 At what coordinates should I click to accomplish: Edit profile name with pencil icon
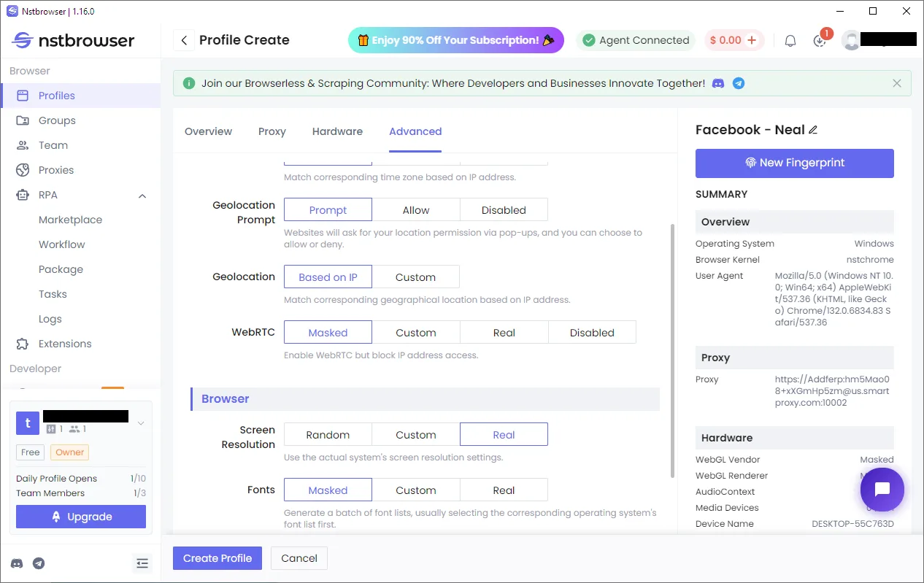[814, 130]
